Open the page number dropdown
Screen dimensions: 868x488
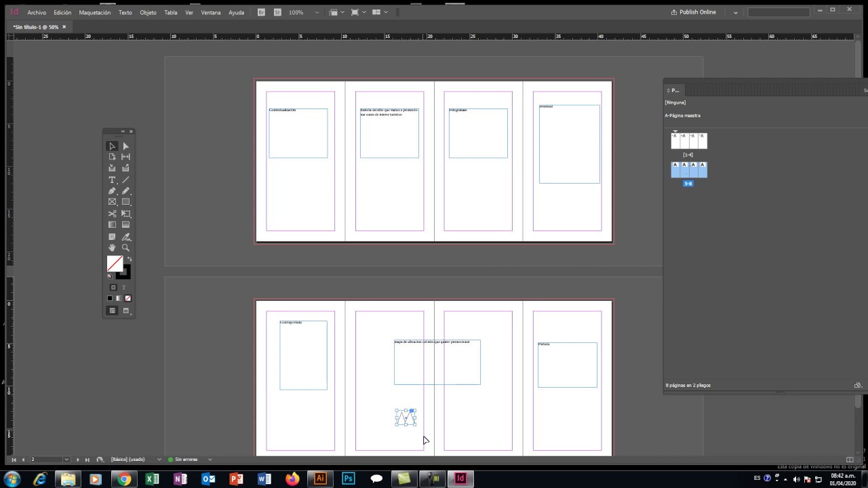point(66,460)
